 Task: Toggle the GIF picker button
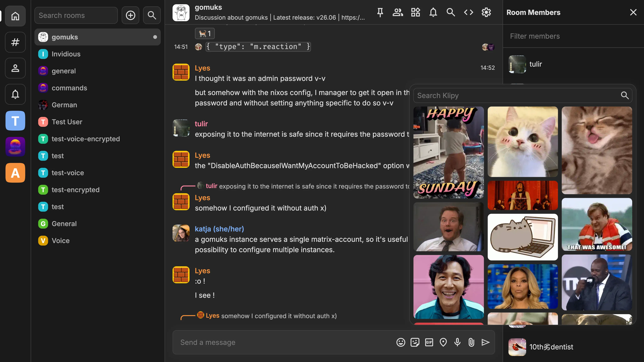pyautogui.click(x=429, y=342)
